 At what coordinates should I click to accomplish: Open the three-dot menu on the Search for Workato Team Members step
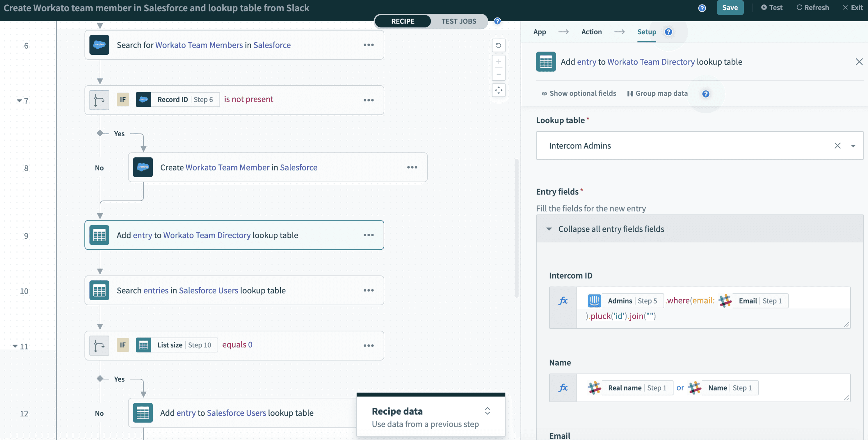(x=369, y=45)
